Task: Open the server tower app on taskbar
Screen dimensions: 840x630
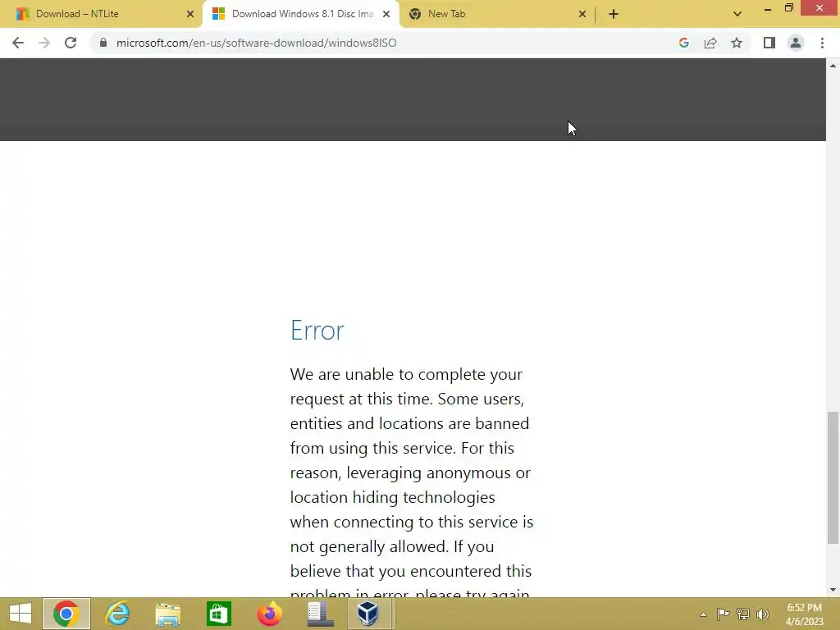Action: 320,614
